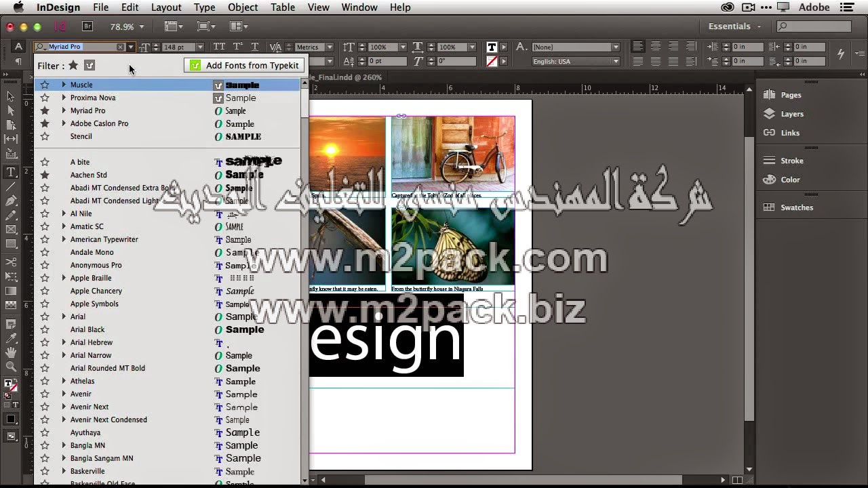
Task: Select the Free Transform tool
Action: (11, 277)
